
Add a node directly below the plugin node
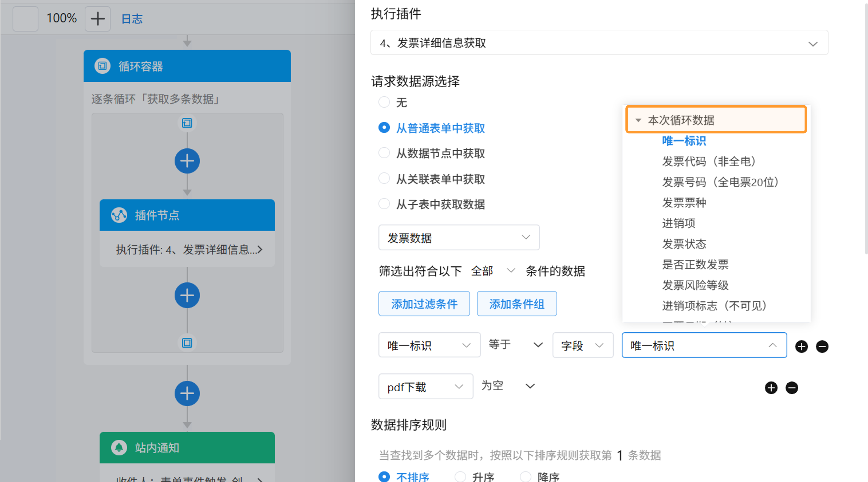point(187,295)
